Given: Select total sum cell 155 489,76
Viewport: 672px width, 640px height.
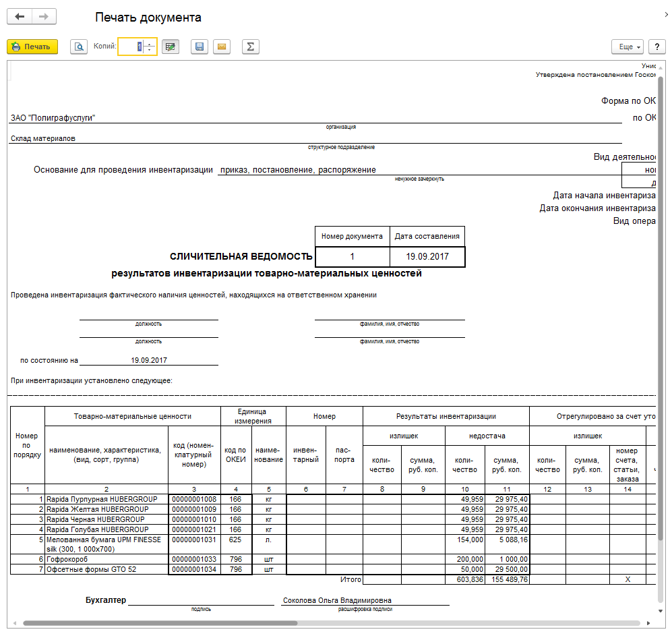Looking at the screenshot, I should coord(507,579).
